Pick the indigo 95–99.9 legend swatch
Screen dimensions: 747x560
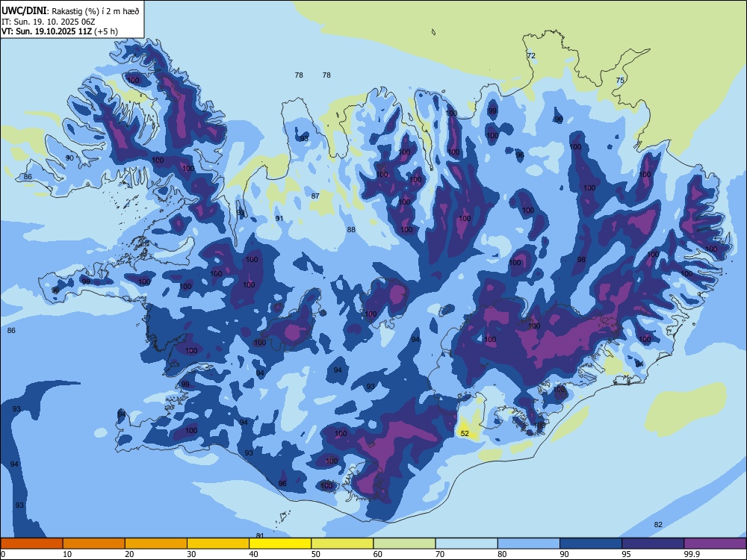[653, 544]
